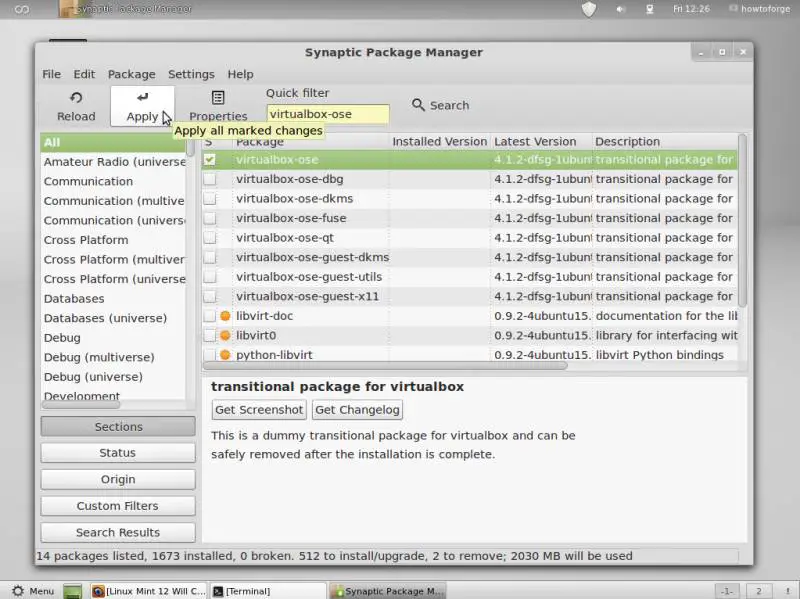Image resolution: width=800 pixels, height=599 pixels.
Task: Switch to the Sections filter view
Action: click(x=118, y=427)
